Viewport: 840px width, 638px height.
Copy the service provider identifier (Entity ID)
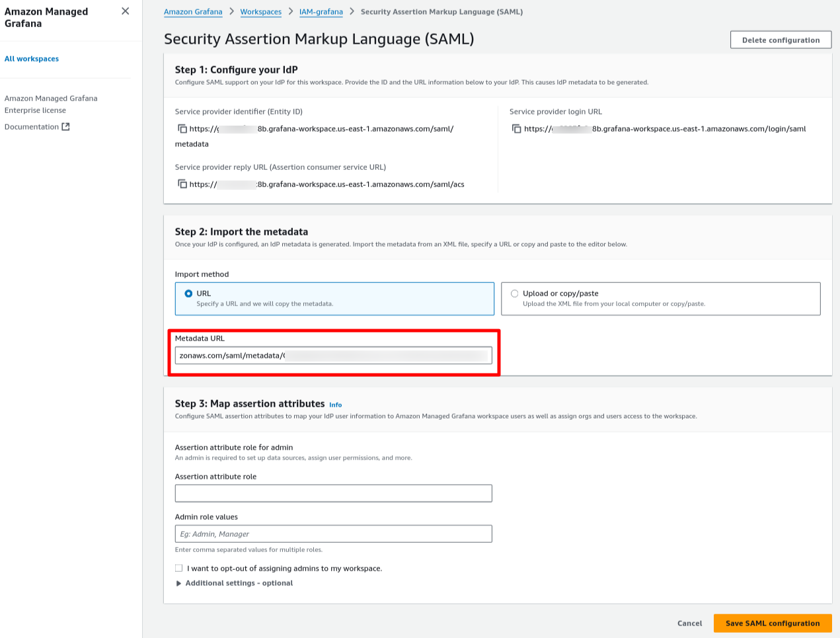(x=183, y=128)
